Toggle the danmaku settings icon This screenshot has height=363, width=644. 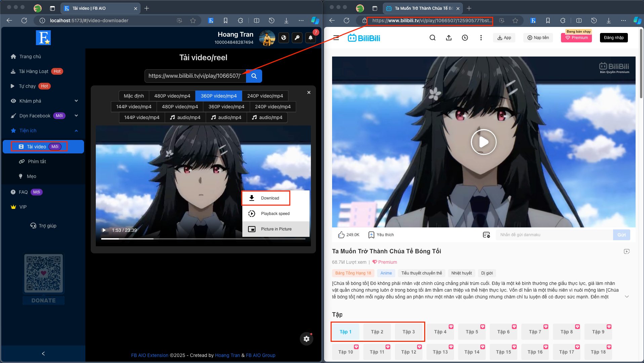[x=486, y=235]
